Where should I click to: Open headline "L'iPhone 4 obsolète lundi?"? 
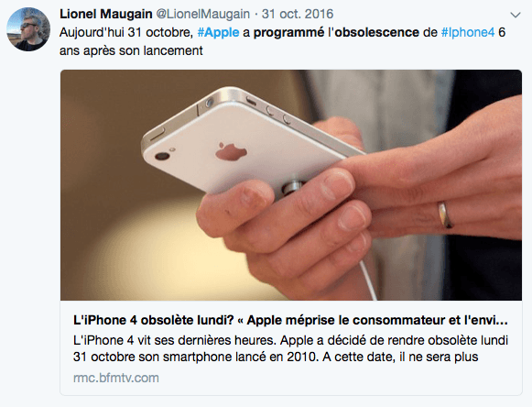point(154,320)
